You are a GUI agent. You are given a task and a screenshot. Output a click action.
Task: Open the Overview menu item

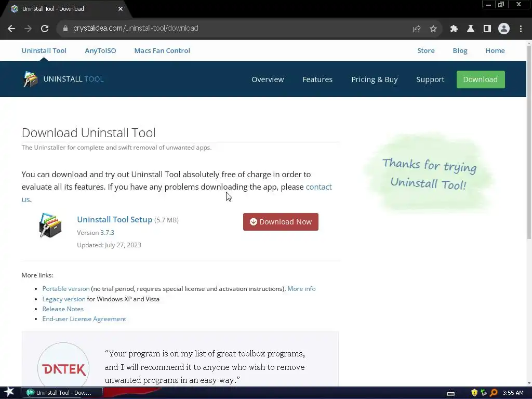coord(268,79)
